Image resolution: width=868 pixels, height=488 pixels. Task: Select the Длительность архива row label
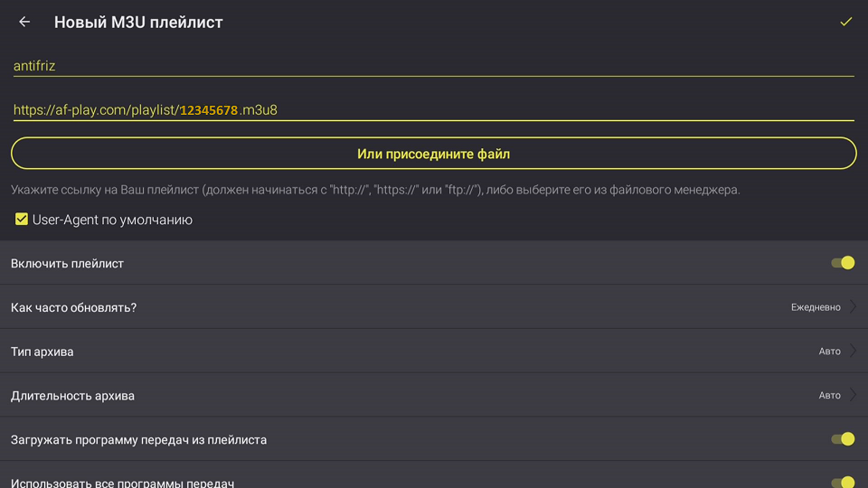72,396
